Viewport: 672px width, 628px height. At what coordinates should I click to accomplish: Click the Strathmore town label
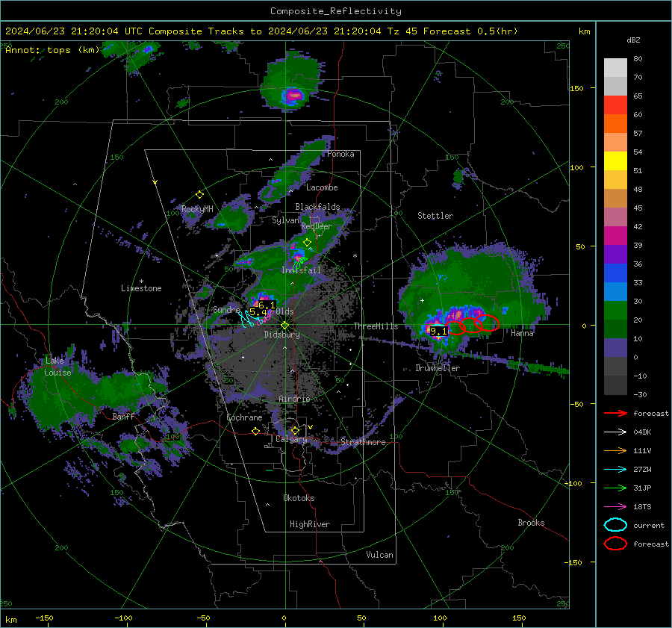(363, 442)
